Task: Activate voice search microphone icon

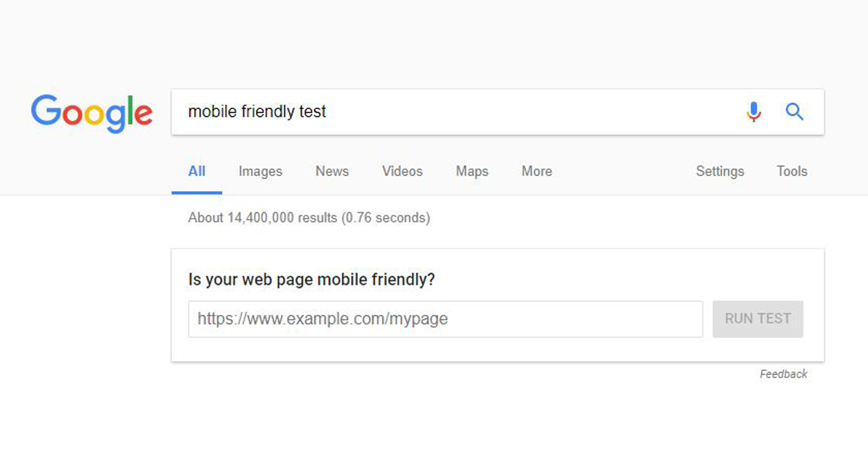Action: 753,112
